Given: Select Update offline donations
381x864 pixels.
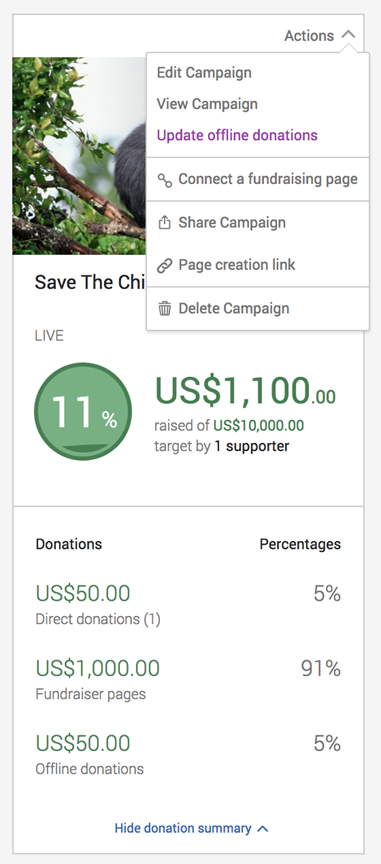Looking at the screenshot, I should point(237,136).
